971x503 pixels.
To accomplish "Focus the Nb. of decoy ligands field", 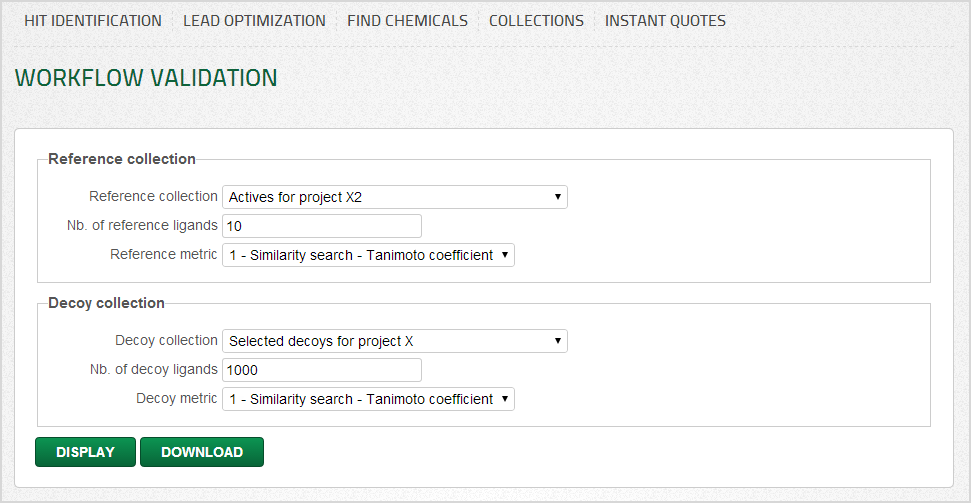I will pyautogui.click(x=321, y=370).
